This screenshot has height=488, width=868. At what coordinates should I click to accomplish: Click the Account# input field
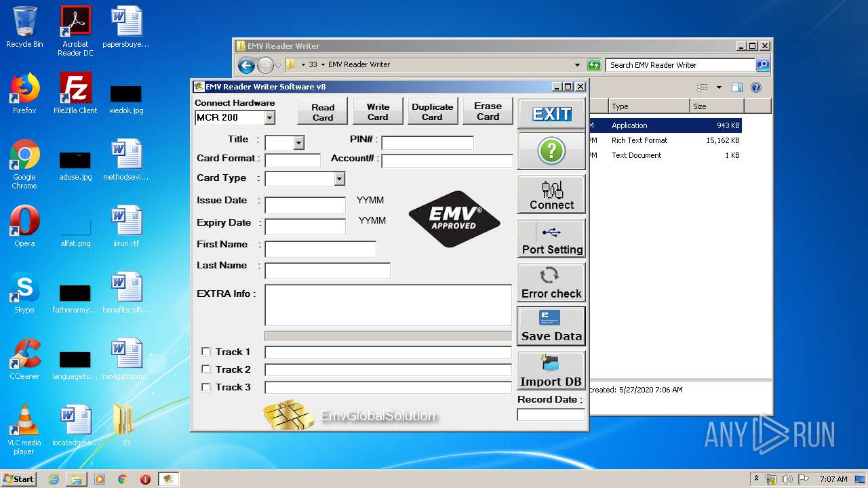(x=447, y=161)
